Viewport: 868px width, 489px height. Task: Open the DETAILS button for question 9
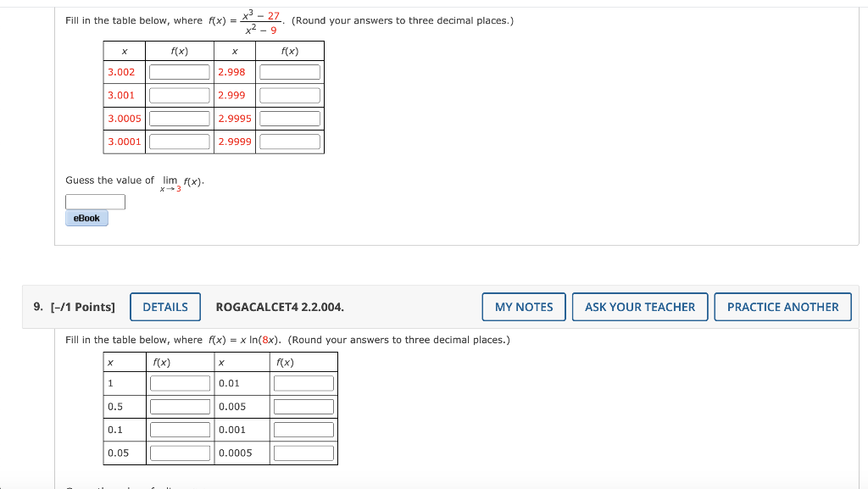[x=164, y=307]
